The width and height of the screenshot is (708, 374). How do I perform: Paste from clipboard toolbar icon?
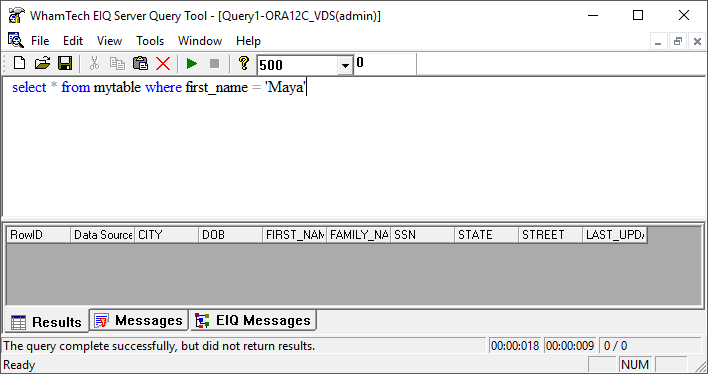tap(140, 64)
